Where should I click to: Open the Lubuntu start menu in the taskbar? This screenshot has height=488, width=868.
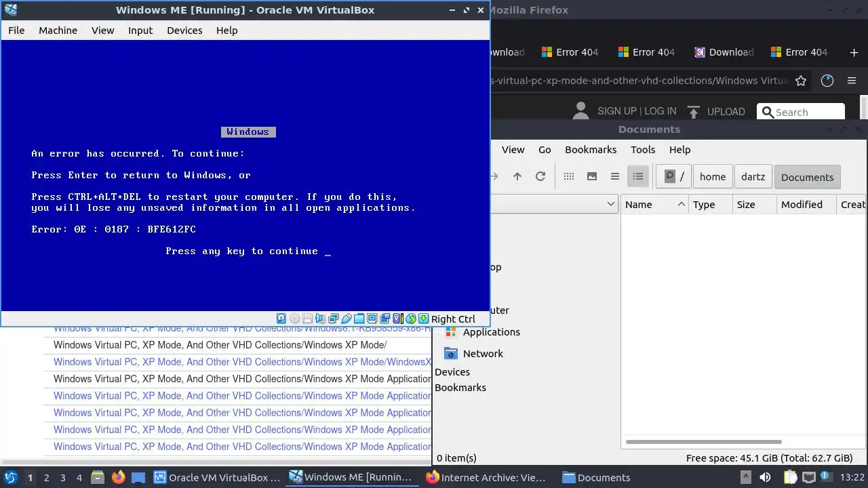[x=10, y=477]
